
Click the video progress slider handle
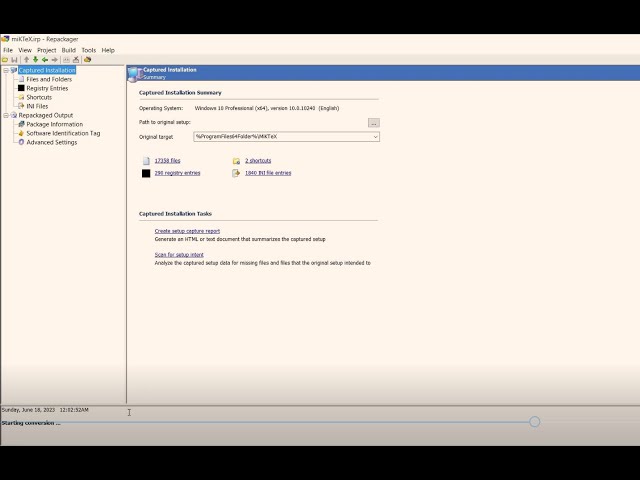[534, 422]
